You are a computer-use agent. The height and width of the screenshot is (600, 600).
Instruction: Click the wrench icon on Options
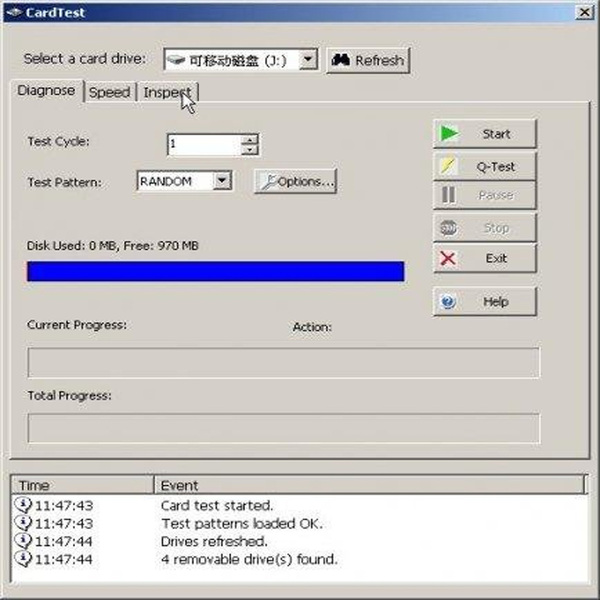pyautogui.click(x=269, y=182)
